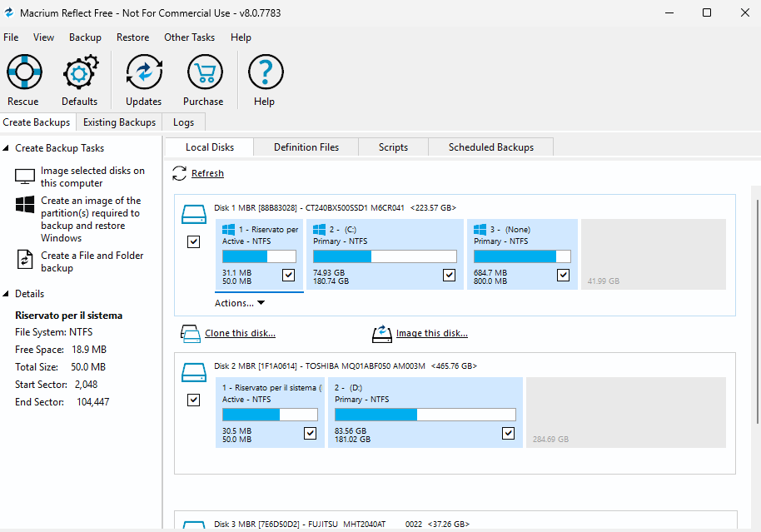Toggle the C: partition checkbox
Viewport: 761px width, 532px height.
point(450,276)
